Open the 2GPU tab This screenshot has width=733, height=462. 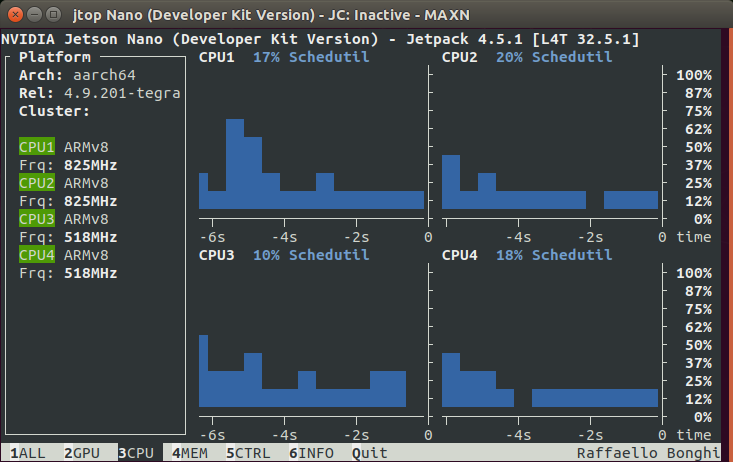point(82,453)
